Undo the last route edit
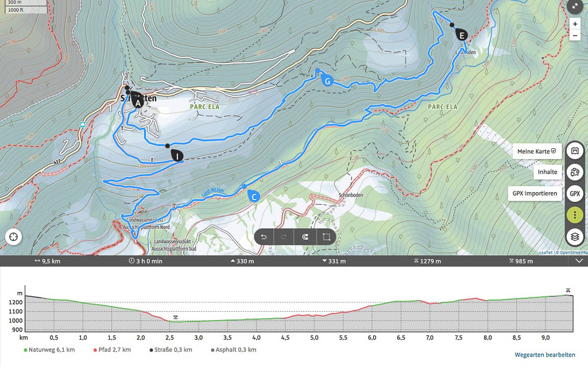The width and height of the screenshot is (588, 368). pos(264,236)
